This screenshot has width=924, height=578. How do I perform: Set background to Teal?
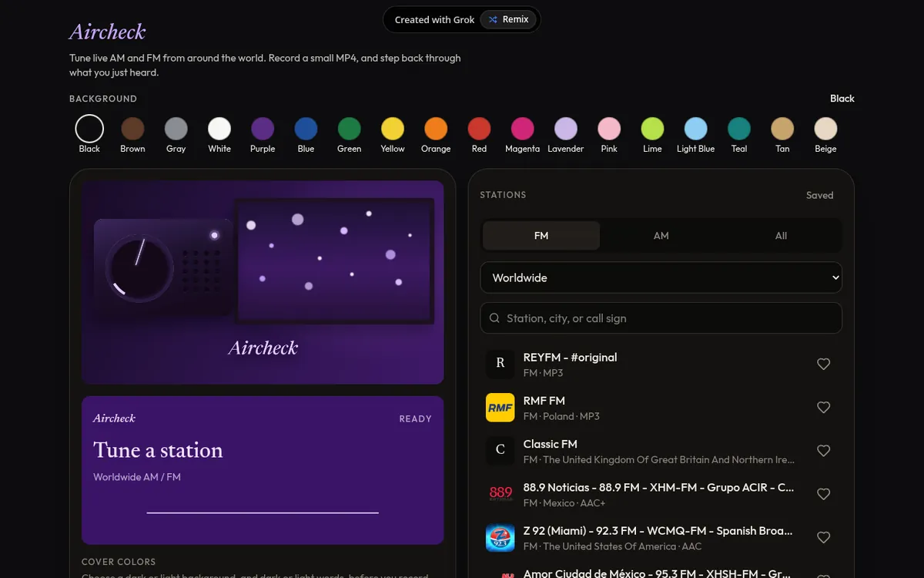(739, 129)
